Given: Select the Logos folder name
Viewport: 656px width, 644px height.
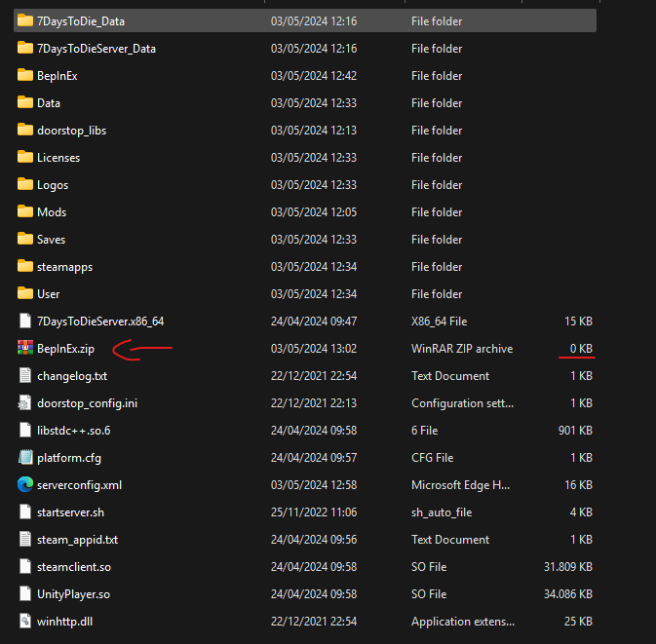Looking at the screenshot, I should click(53, 185).
